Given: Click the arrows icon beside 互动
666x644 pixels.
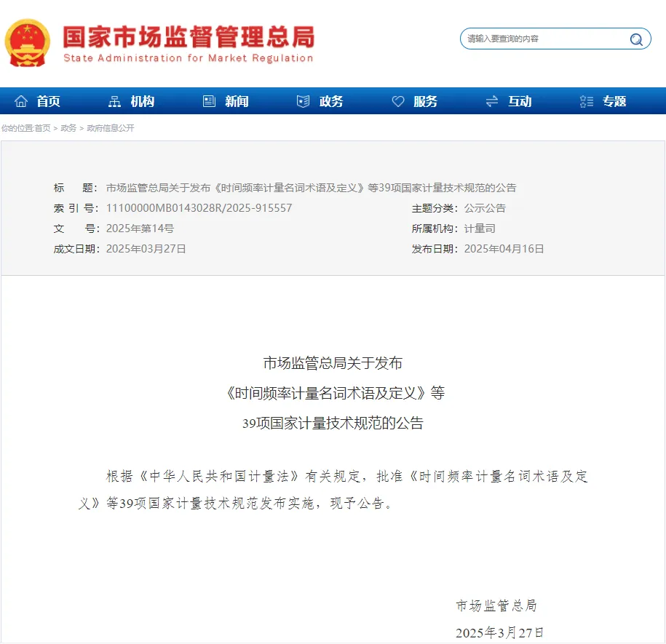Looking at the screenshot, I should point(492,101).
